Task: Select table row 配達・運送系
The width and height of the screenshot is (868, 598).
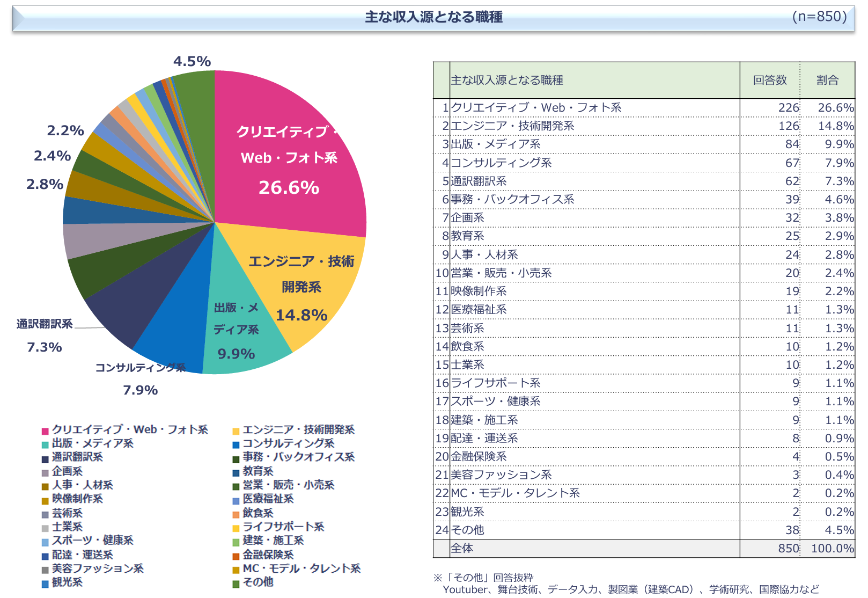Action: pos(644,439)
